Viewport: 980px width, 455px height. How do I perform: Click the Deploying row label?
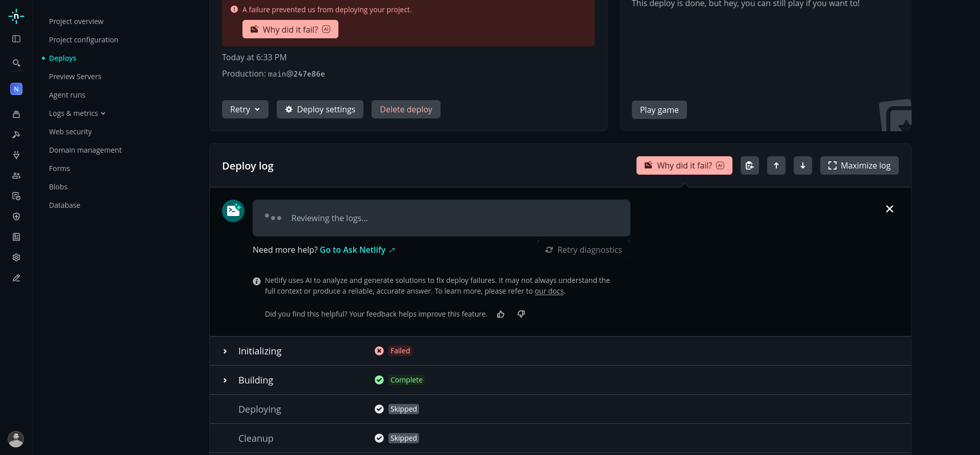pos(260,409)
